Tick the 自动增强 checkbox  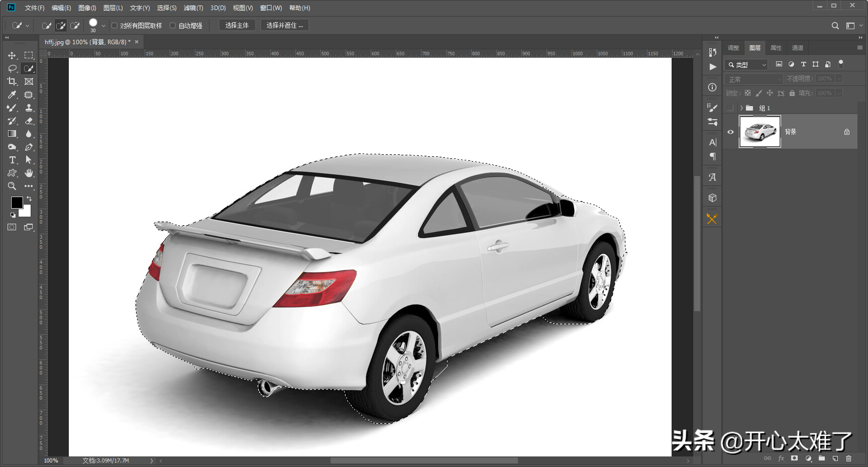click(173, 26)
